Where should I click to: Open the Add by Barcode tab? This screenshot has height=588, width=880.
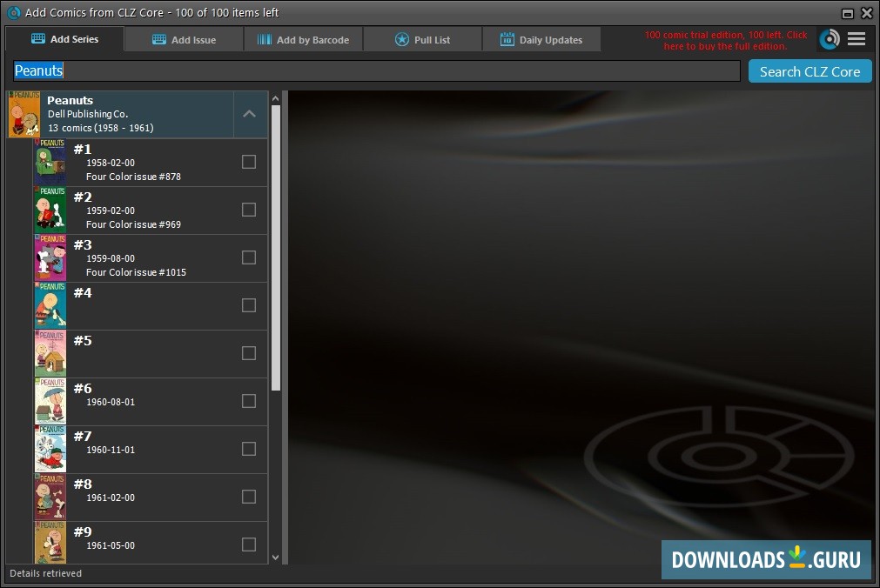[303, 40]
